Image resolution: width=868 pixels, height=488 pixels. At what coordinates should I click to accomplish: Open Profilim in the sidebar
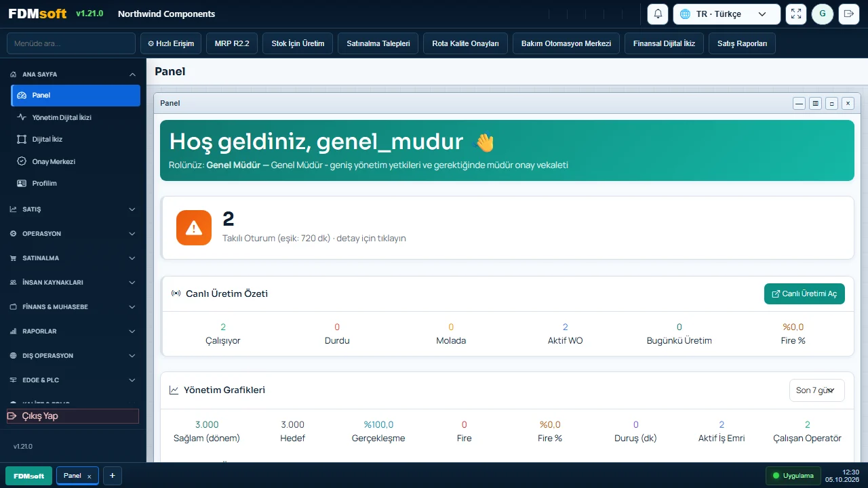click(x=76, y=183)
